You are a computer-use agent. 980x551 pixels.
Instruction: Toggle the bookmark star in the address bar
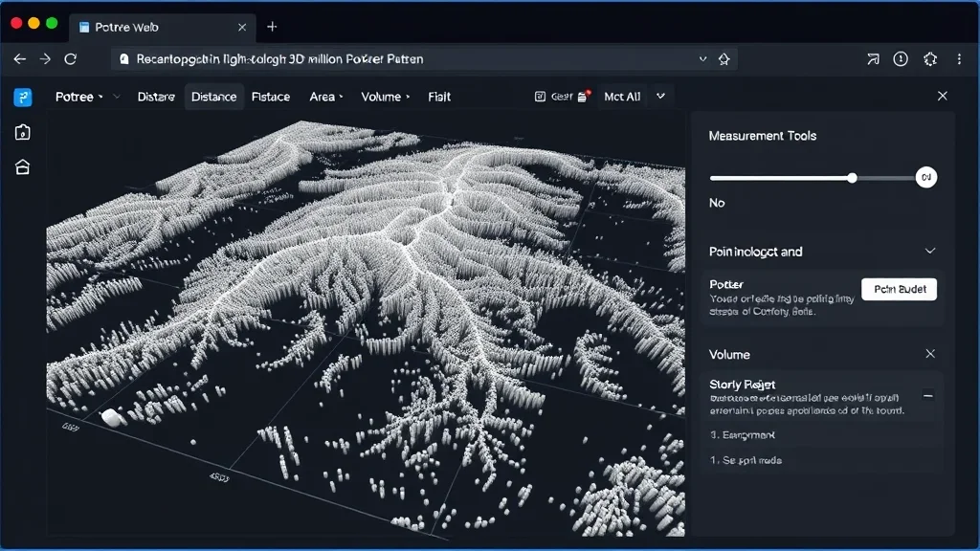tap(723, 58)
